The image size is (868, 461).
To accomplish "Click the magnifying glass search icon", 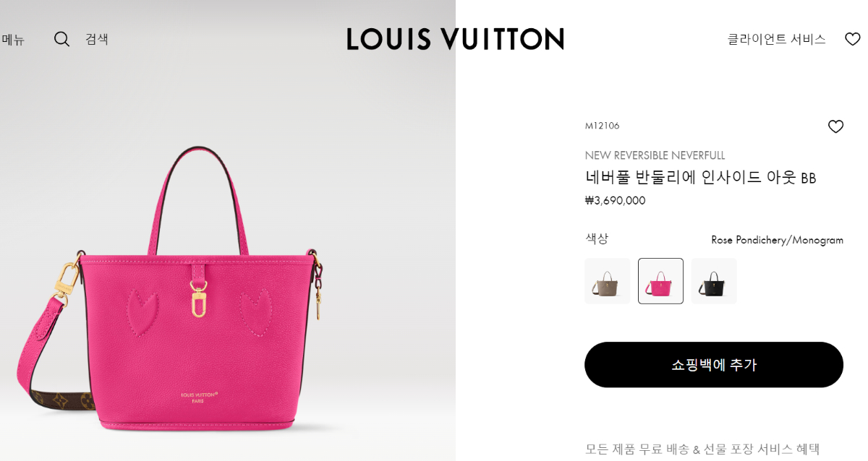I will [x=62, y=39].
